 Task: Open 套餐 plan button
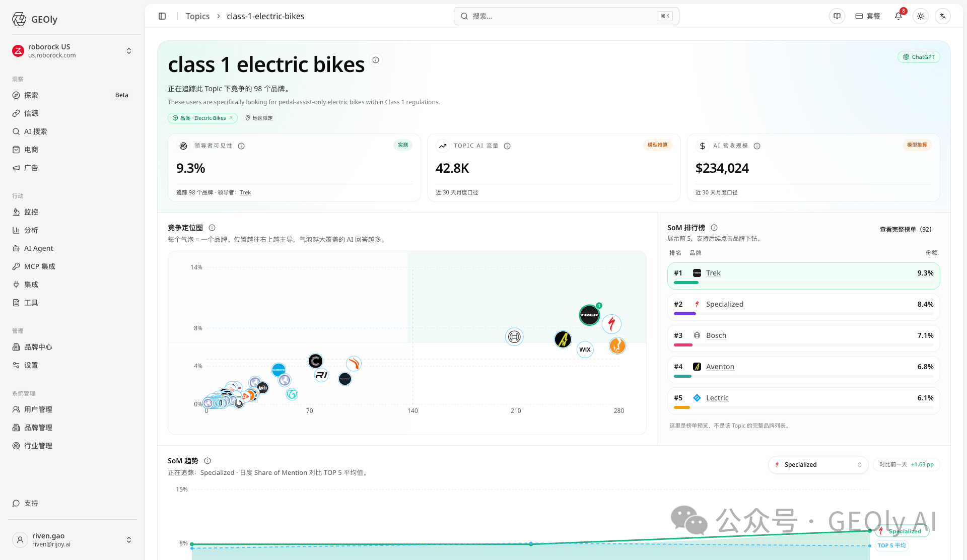[x=868, y=16]
